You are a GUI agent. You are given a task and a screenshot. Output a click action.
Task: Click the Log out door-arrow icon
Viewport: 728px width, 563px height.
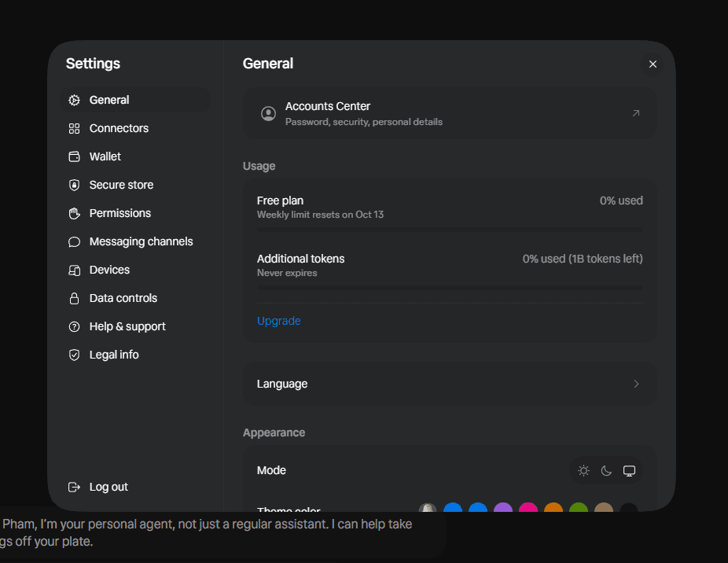point(74,487)
